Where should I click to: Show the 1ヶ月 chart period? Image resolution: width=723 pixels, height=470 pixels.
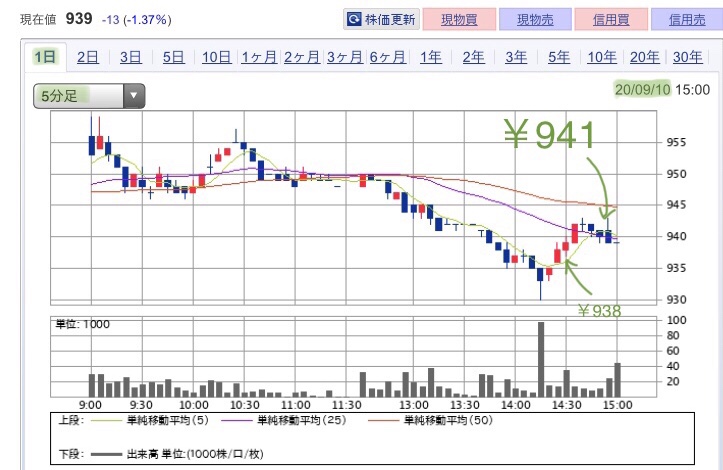(259, 57)
